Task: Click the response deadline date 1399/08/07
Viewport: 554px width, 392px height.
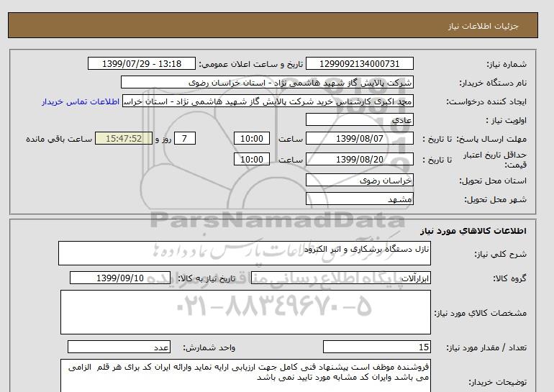Action: (359, 138)
